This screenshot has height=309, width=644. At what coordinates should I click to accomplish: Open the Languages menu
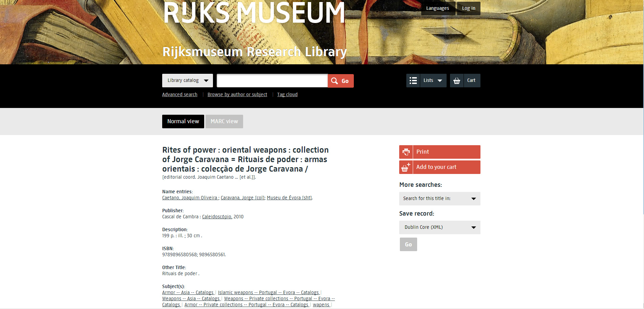click(437, 8)
